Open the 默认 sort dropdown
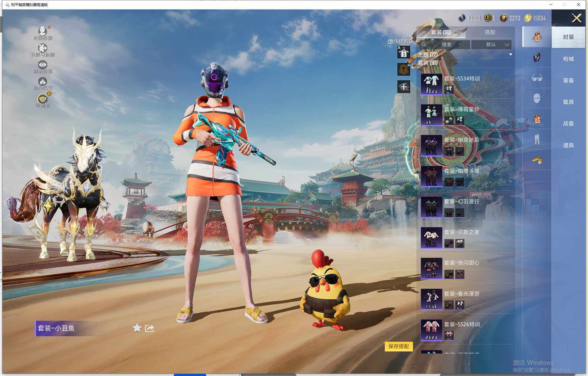Screen dimensions: 588x376 tap(491, 45)
